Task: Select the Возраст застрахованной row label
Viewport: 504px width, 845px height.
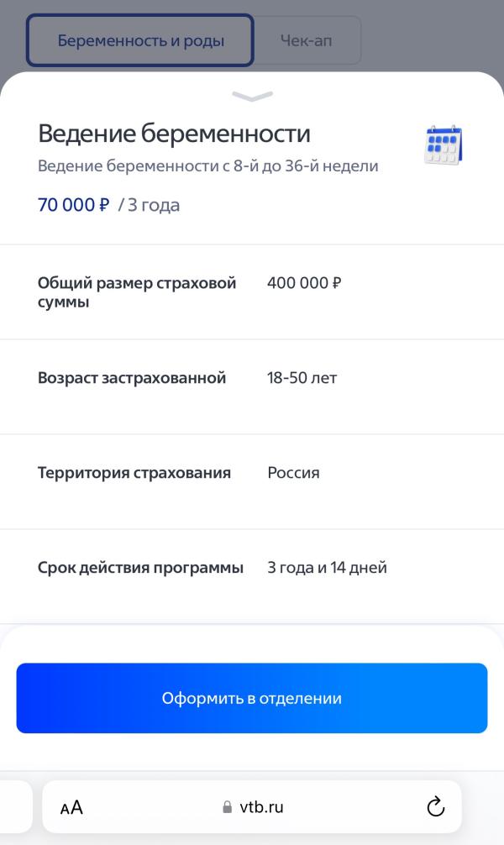Action: 132,378
